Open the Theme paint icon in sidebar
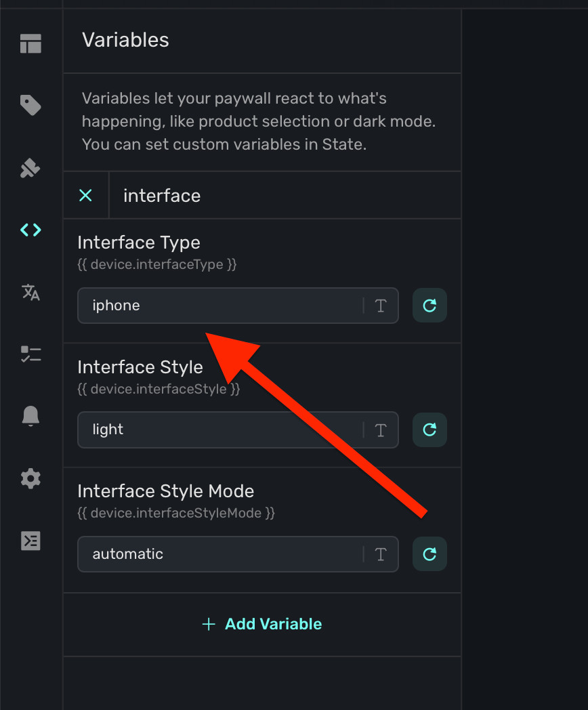This screenshot has height=710, width=588. [30, 168]
